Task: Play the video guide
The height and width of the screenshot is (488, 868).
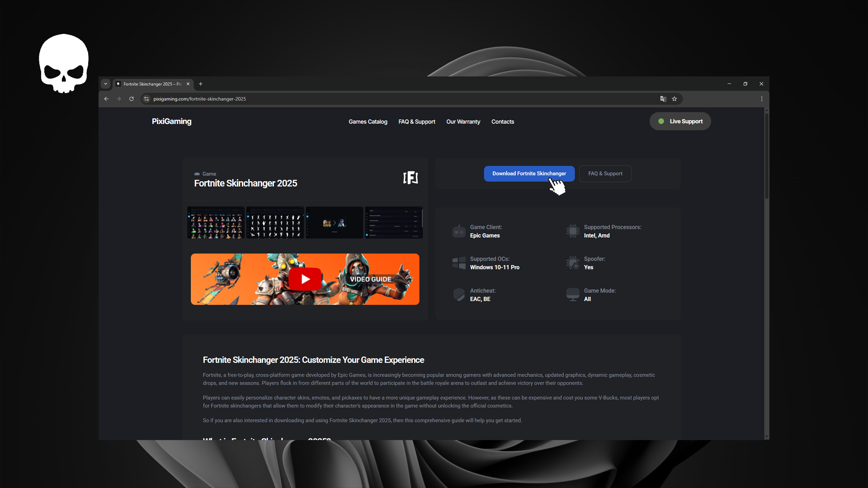Action: (x=305, y=279)
